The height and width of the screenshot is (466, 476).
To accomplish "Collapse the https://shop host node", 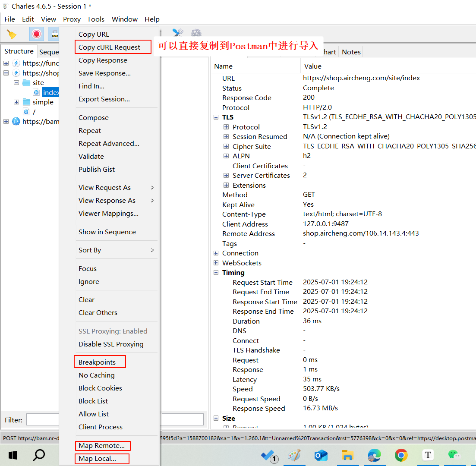I will [6, 73].
